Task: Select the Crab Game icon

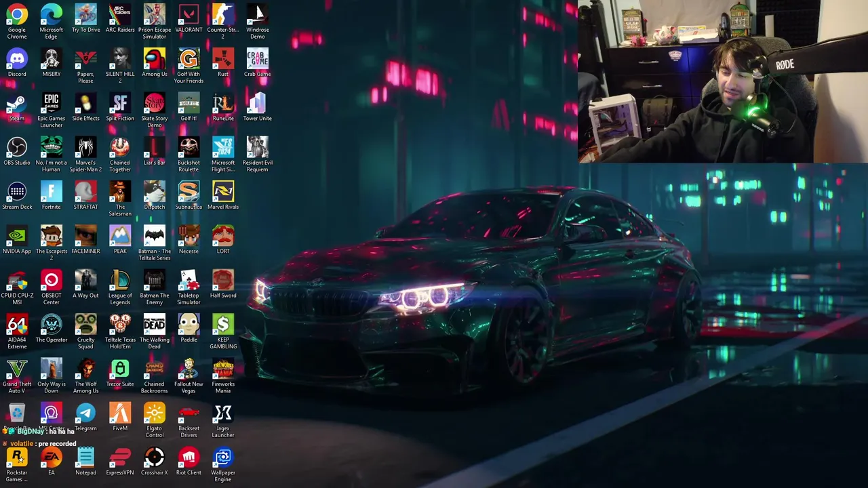Action: (258, 59)
